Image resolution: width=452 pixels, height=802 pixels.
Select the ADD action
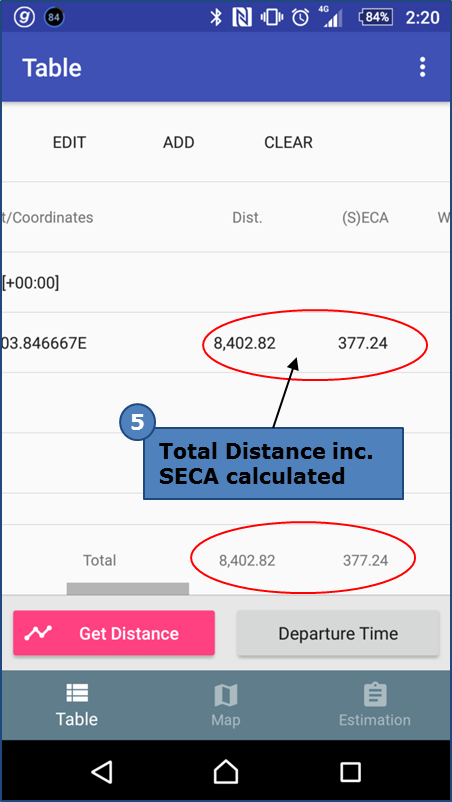178,142
